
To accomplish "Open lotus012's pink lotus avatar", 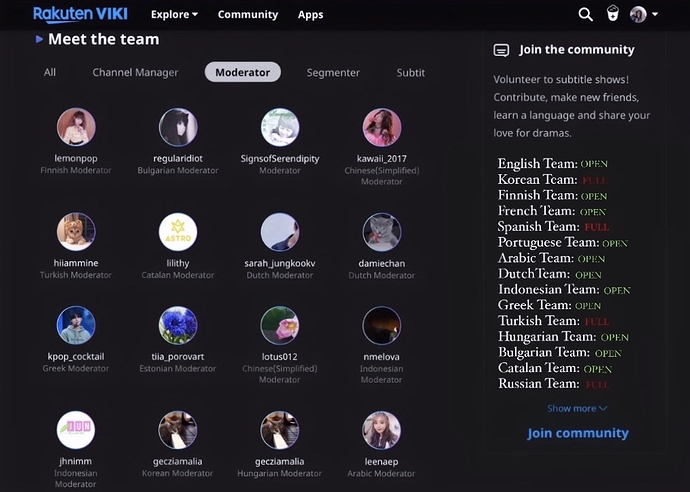I will click(x=280, y=325).
